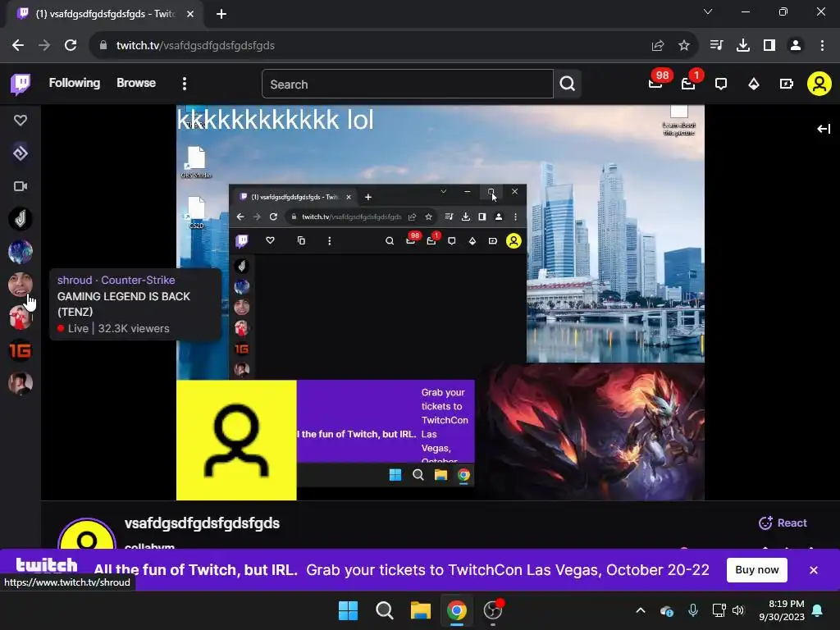Open the Windows notification bell
The height and width of the screenshot is (630, 840).
[x=818, y=610]
